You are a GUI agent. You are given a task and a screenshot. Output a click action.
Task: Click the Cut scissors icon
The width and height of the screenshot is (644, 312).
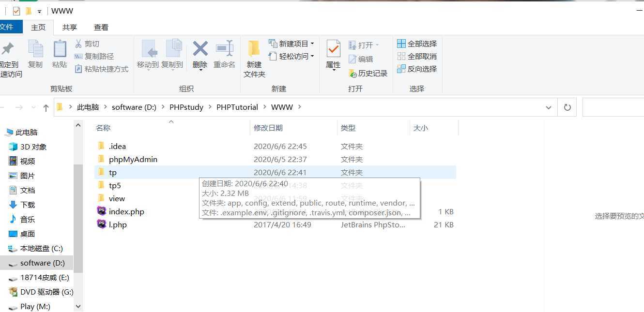78,44
